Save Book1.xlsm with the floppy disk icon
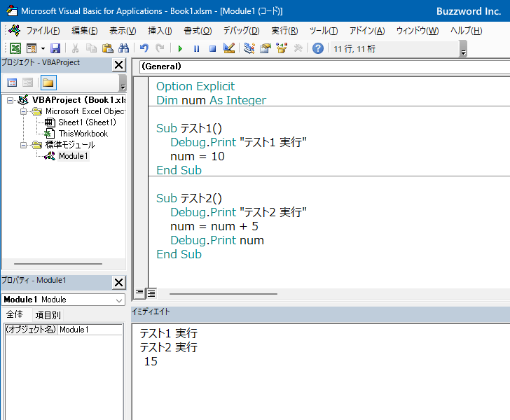The width and height of the screenshot is (510, 420). 55,48
